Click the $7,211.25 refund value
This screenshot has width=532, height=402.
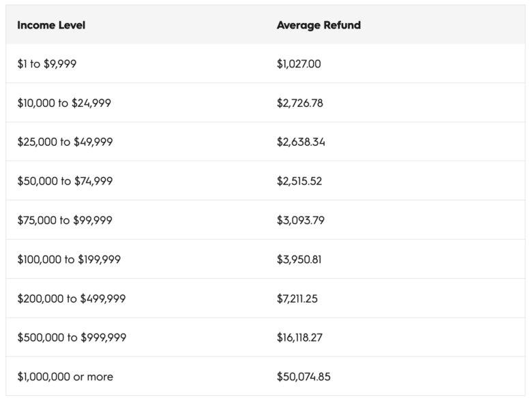point(297,298)
